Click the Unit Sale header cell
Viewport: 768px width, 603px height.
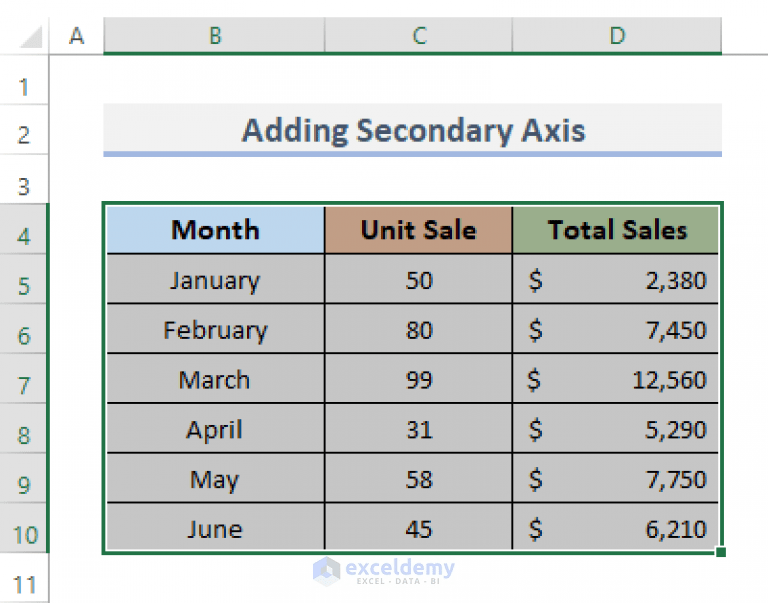tap(418, 230)
